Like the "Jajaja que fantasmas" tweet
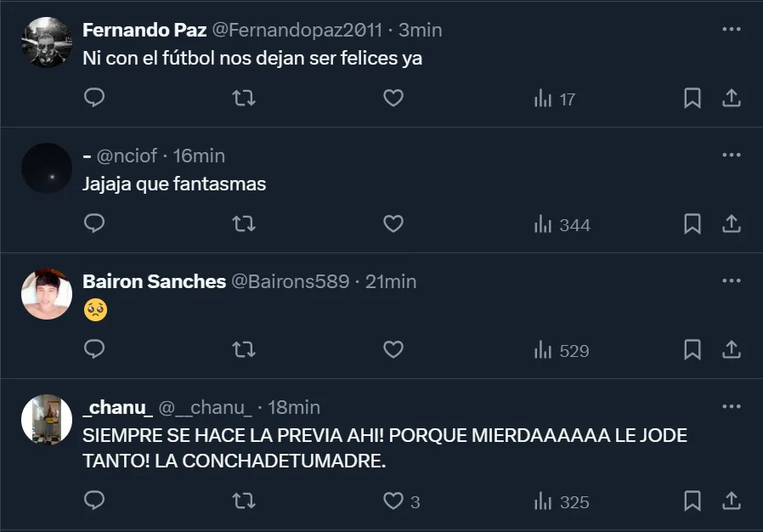This screenshot has height=532, width=763. point(393,224)
